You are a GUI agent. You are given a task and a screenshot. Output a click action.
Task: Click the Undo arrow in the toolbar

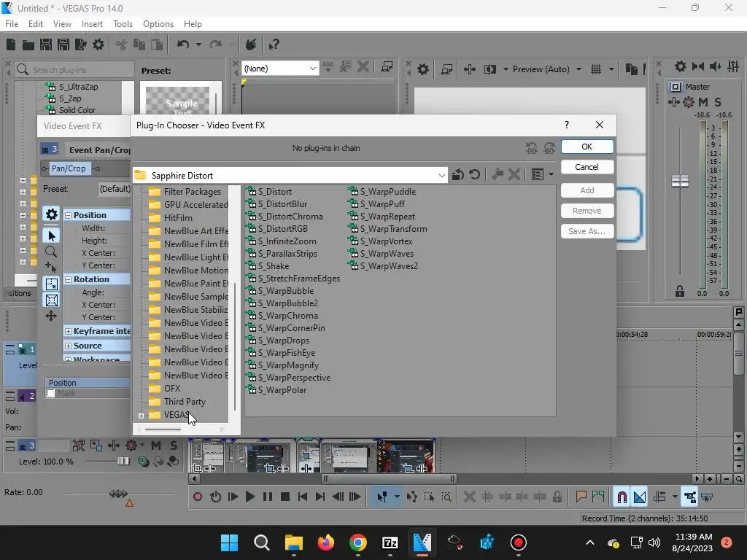coord(182,44)
